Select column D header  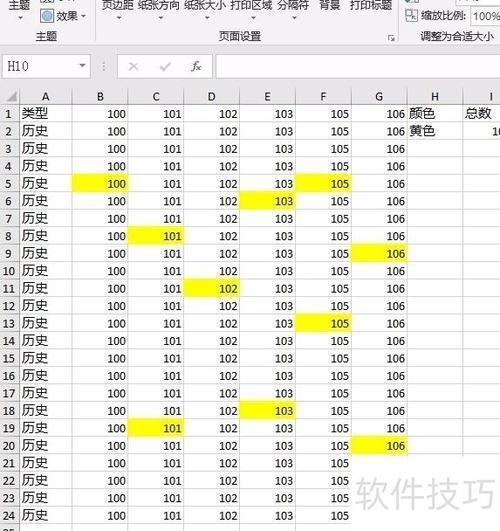211,97
